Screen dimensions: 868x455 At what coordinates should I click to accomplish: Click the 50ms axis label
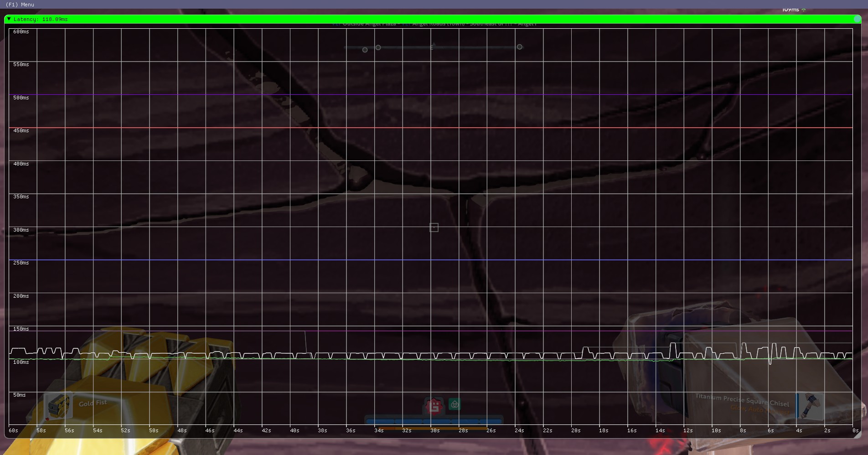(20, 395)
